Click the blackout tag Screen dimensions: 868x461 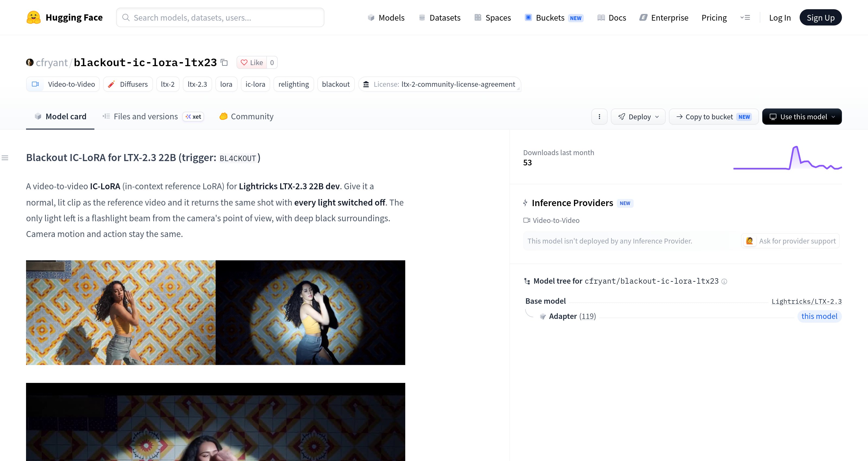(336, 84)
